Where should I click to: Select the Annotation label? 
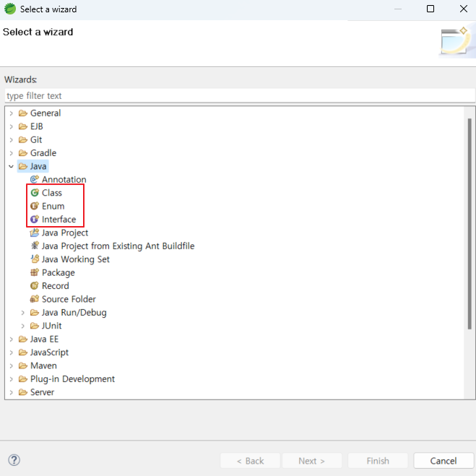(x=64, y=179)
